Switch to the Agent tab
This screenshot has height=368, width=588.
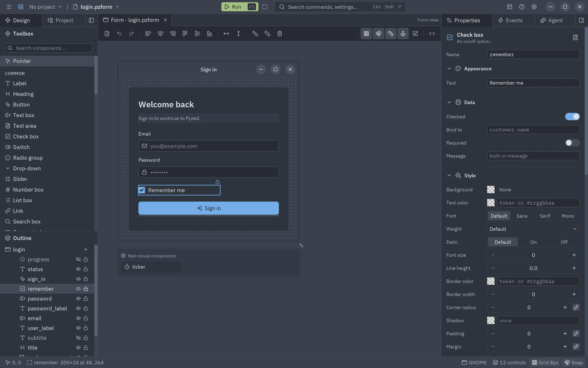555,20
